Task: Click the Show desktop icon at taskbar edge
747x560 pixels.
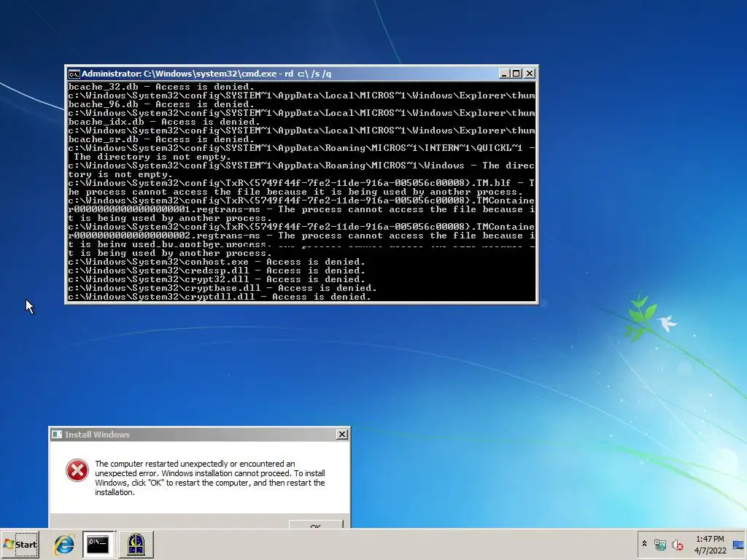Action: tap(739, 544)
